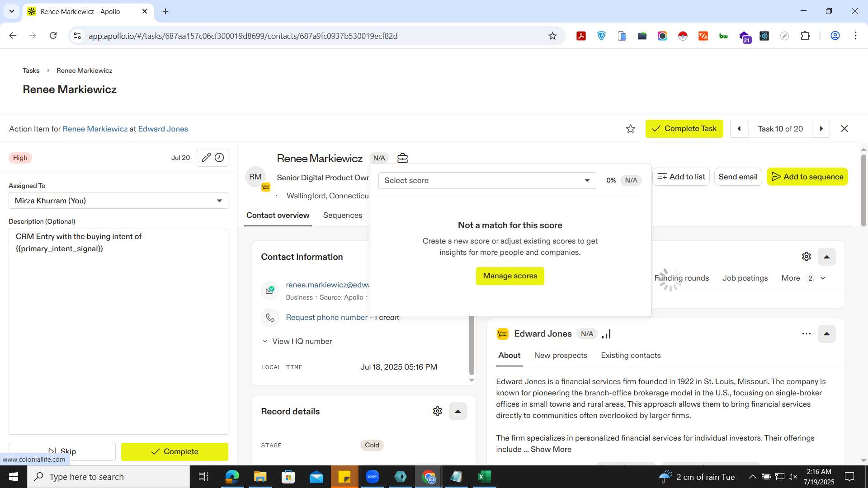This screenshot has height=488, width=868.
Task: Go back in browser history
Action: pos(13,36)
